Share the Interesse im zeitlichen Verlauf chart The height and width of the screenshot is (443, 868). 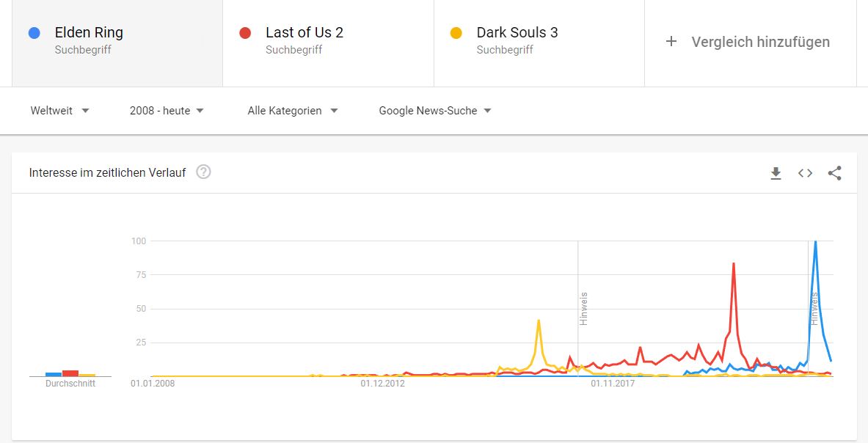click(835, 173)
